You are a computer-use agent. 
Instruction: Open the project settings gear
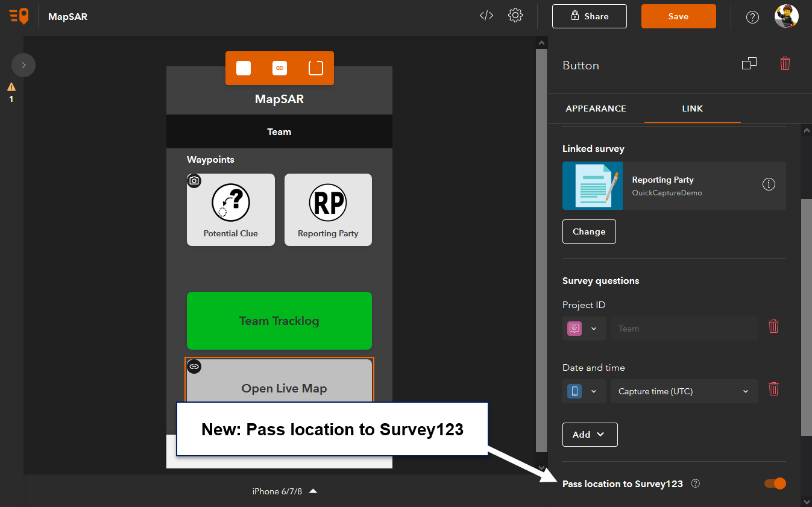(x=515, y=16)
